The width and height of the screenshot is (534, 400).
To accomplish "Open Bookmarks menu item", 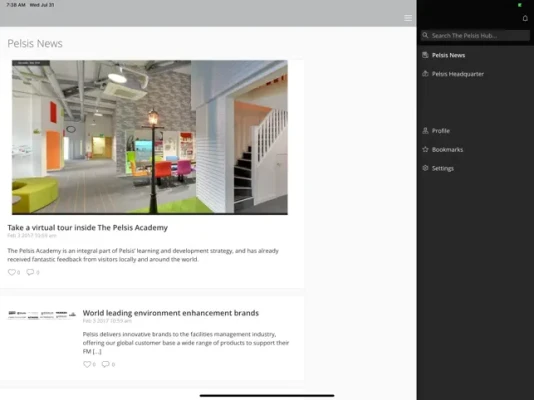I will 447,149.
